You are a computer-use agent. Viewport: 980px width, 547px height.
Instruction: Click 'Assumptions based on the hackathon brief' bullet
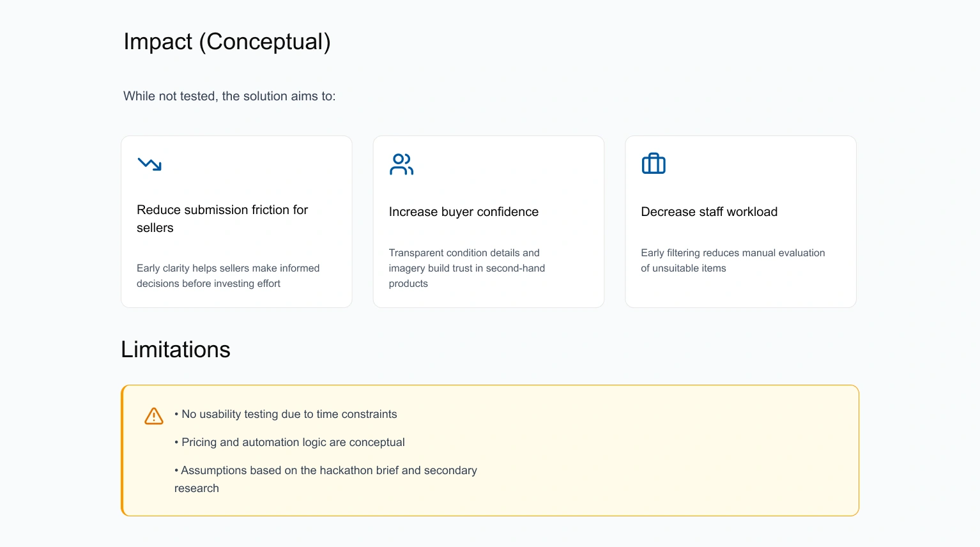pos(326,470)
